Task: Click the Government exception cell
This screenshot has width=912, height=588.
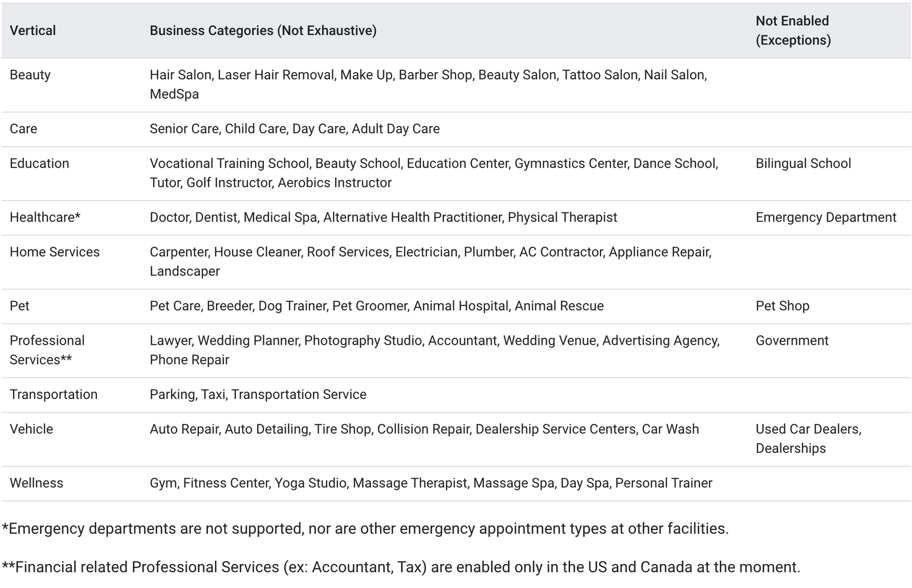Action: pos(792,341)
